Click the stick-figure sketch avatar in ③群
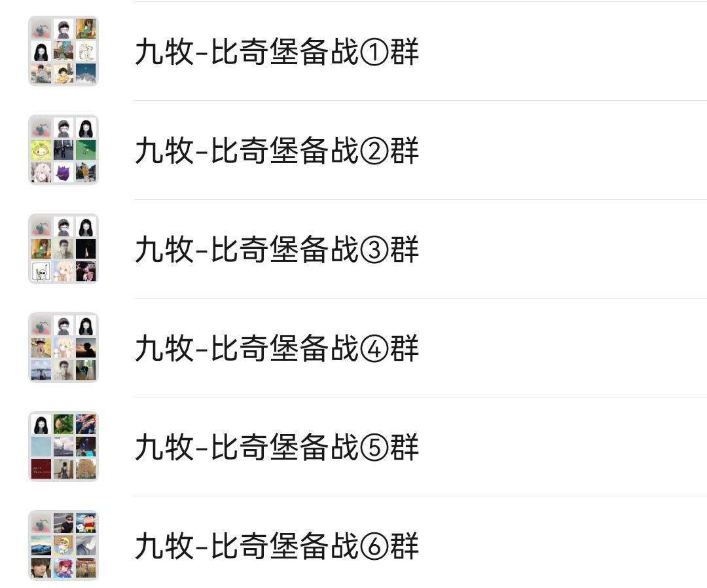707x588 pixels. pyautogui.click(x=41, y=272)
